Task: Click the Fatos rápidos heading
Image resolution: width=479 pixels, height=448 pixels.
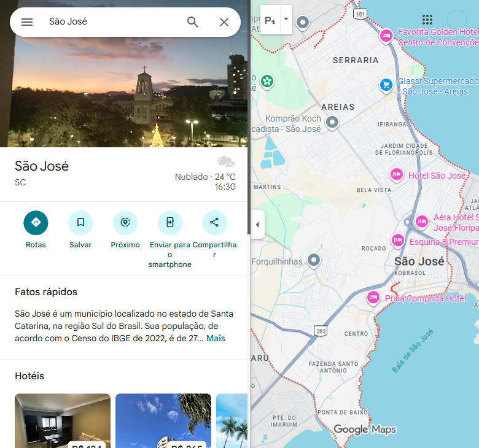Action: tap(46, 292)
